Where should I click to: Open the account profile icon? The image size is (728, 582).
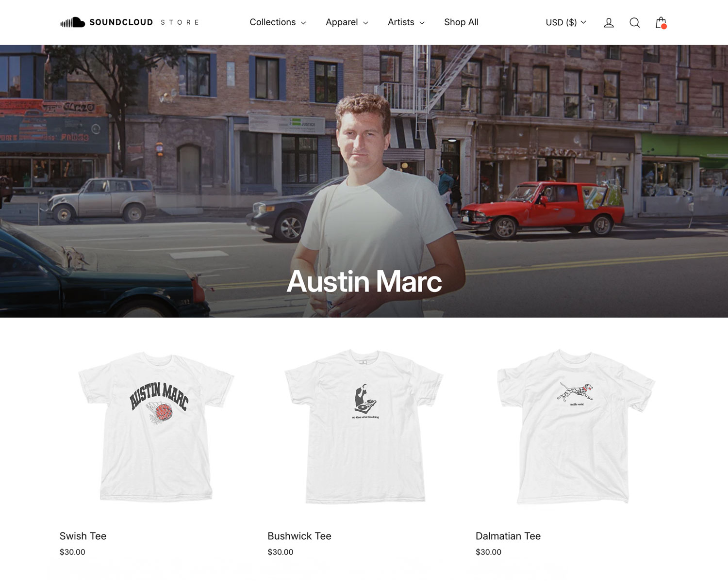[608, 22]
